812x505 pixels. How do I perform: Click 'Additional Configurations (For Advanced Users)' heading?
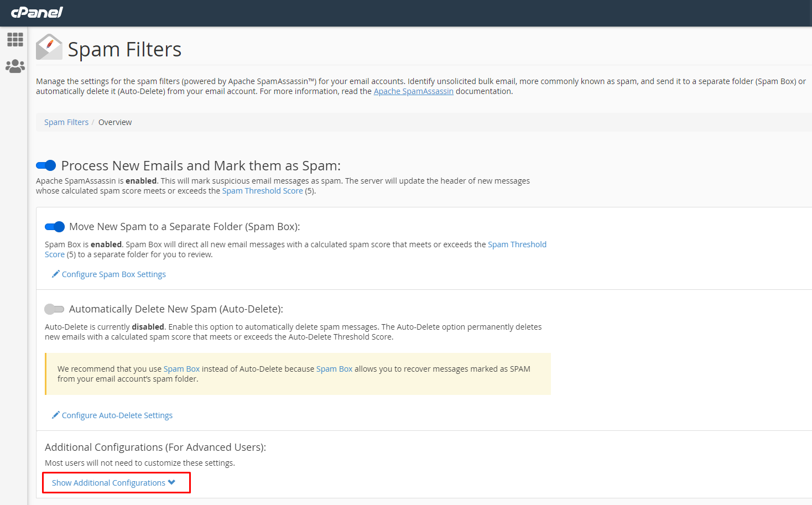point(155,447)
